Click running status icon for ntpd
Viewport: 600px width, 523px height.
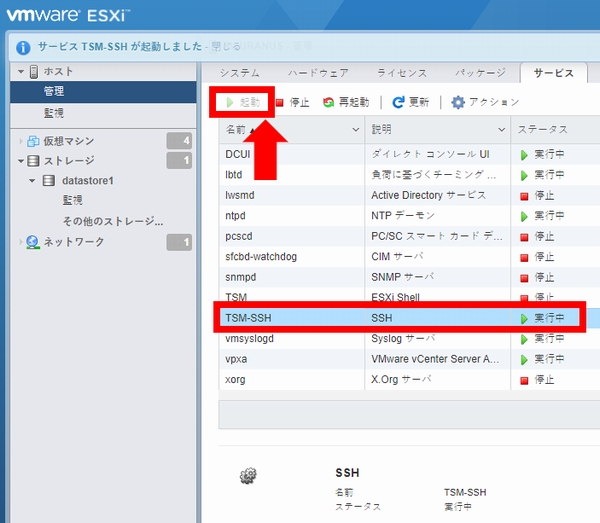pyautogui.click(x=524, y=217)
